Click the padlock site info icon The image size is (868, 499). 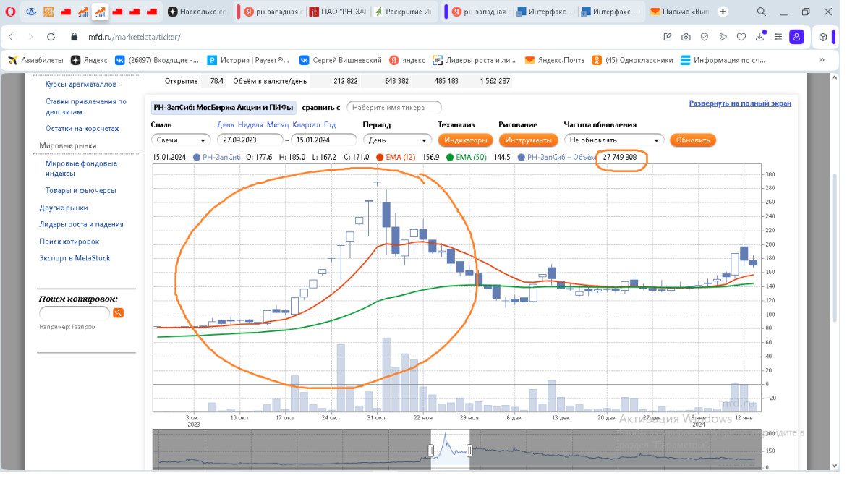[x=74, y=37]
